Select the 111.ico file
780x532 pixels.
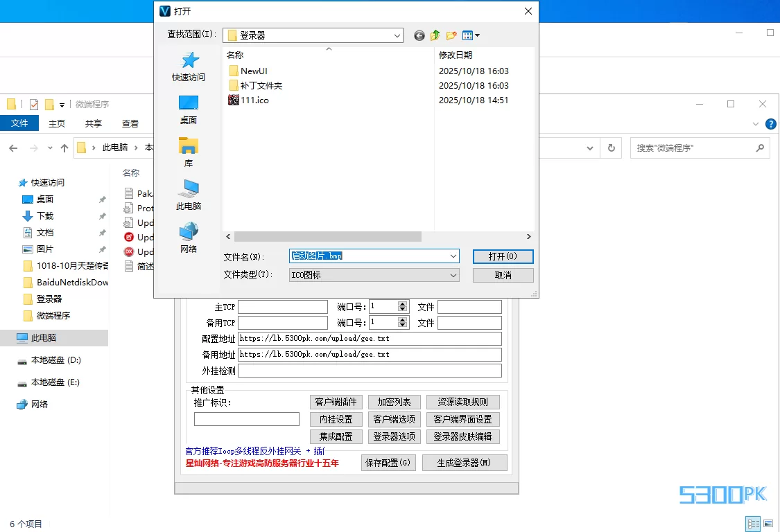(248, 100)
